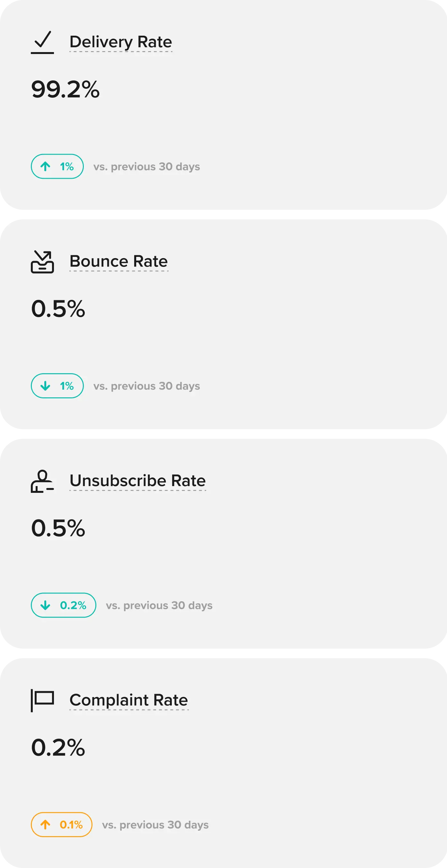Click the green 0.2% change badge

click(64, 605)
